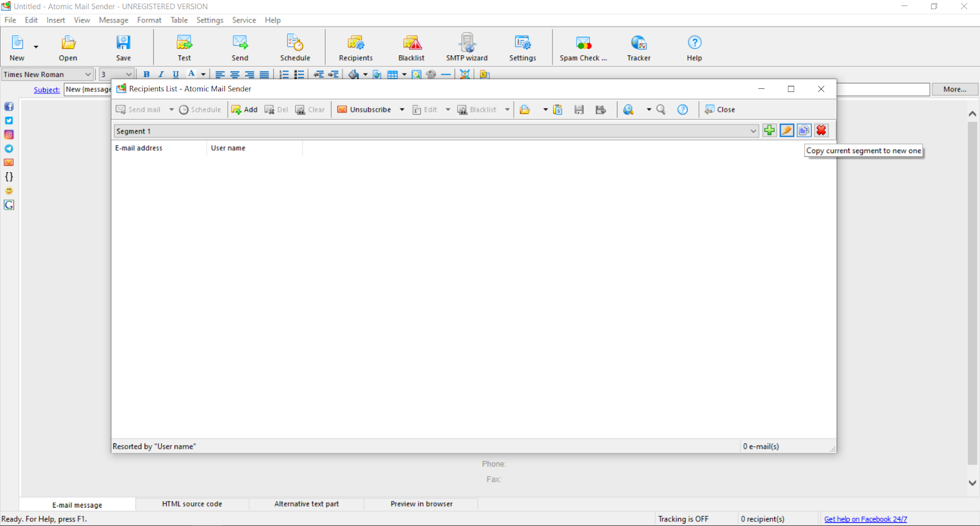Expand the Segment 1 dropdown
The width and height of the screenshot is (980, 526).
tap(753, 131)
